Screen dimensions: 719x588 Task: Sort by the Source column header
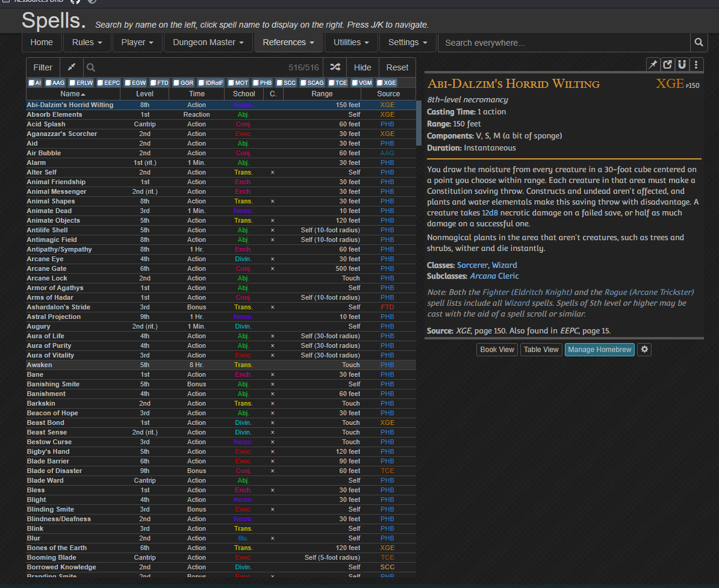(388, 94)
